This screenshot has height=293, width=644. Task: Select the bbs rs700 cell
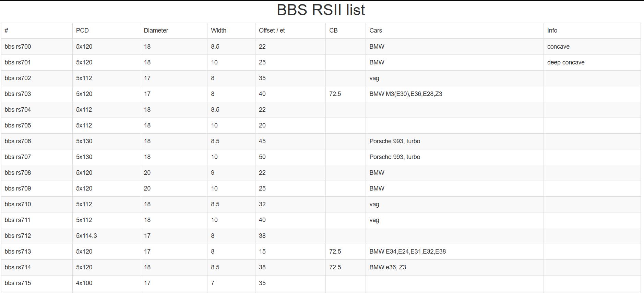37,47
